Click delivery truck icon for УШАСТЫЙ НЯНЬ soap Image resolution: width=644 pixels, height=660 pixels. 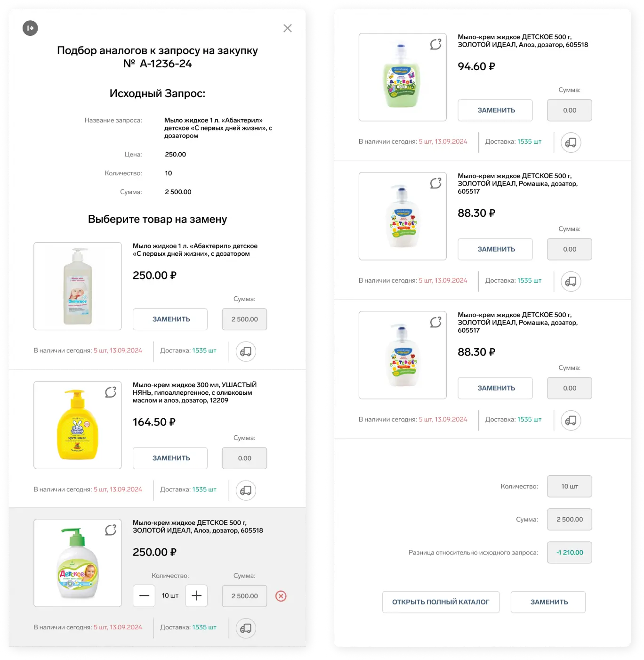(x=246, y=490)
